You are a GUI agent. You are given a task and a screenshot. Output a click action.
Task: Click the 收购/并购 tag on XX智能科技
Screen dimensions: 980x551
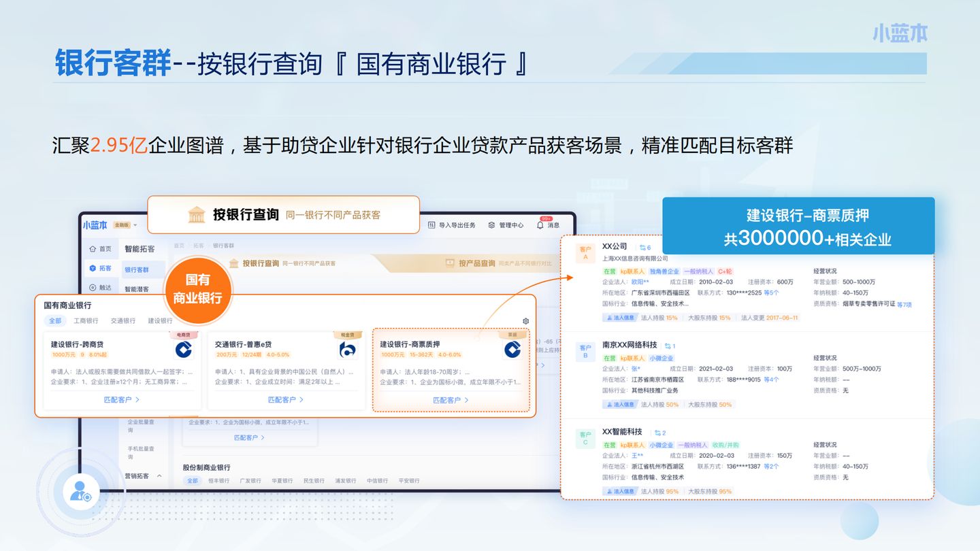point(725,445)
